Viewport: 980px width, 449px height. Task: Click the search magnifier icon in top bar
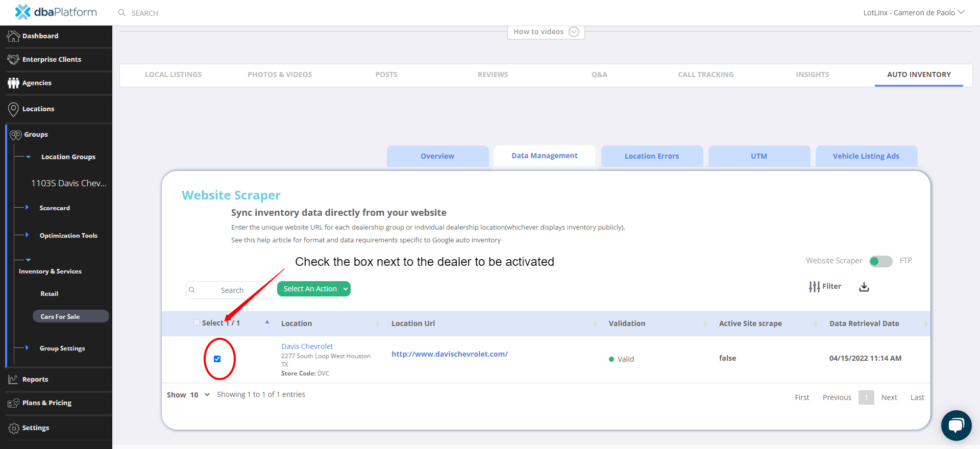click(x=122, y=13)
